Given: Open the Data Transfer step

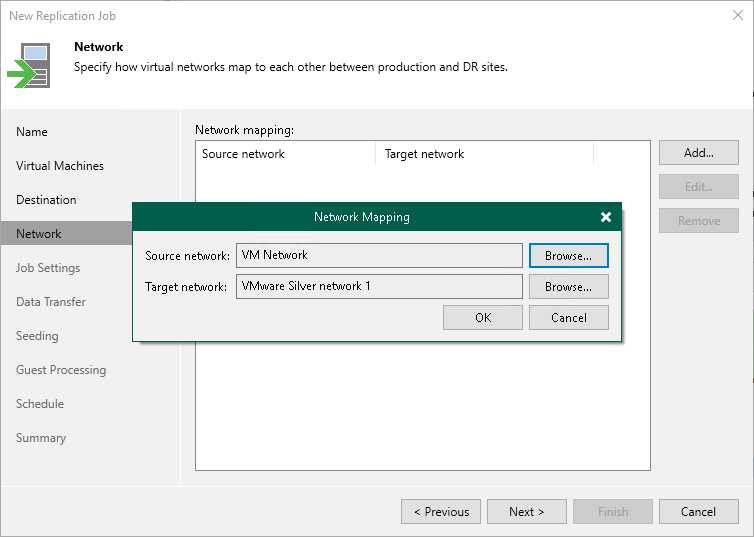Looking at the screenshot, I should 51,302.
